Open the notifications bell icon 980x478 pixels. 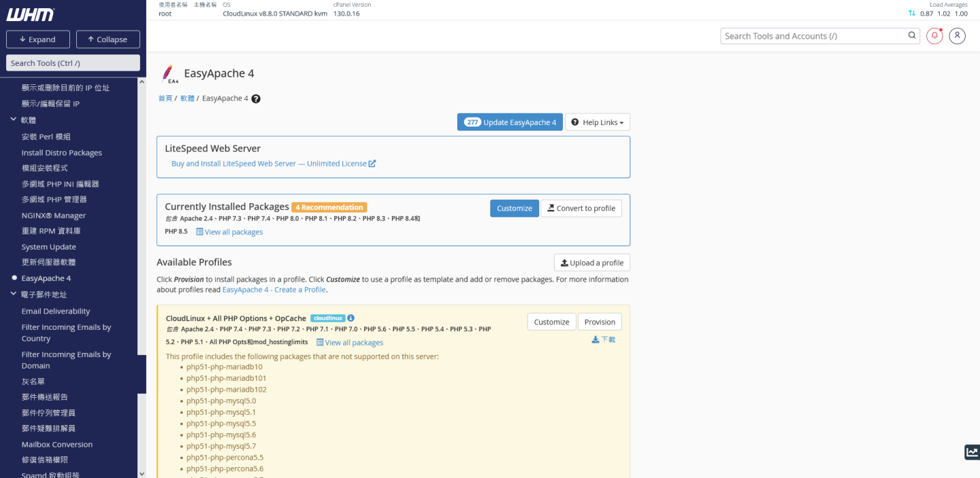[x=934, y=36]
